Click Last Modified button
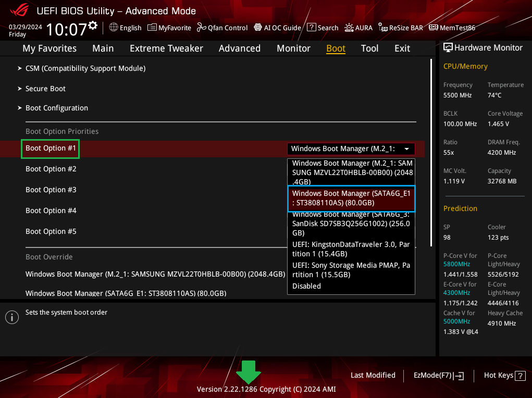Screen dimensions: 532x398 (x=373, y=375)
